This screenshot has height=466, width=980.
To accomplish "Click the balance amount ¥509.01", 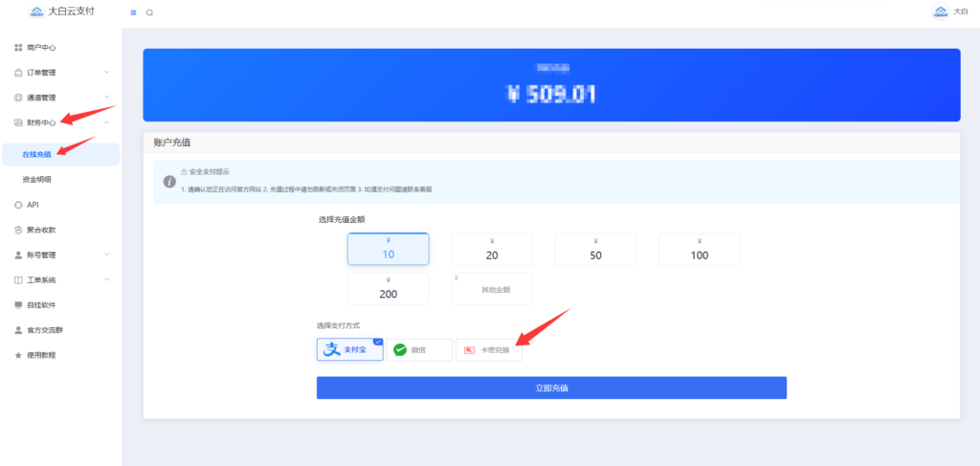I will (x=552, y=94).
